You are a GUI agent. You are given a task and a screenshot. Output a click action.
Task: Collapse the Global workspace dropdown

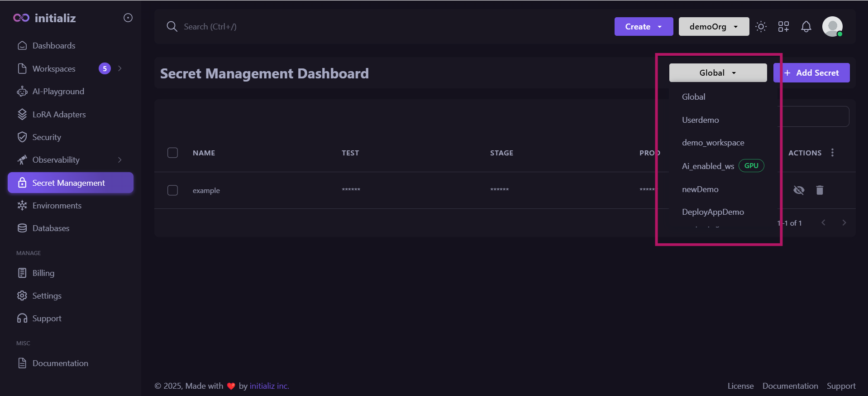(x=718, y=73)
